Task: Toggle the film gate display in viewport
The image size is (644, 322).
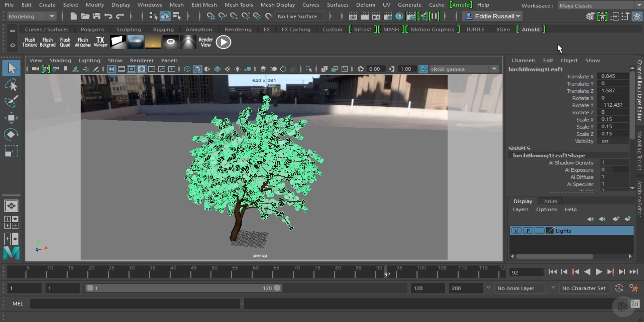Action: pos(121,69)
